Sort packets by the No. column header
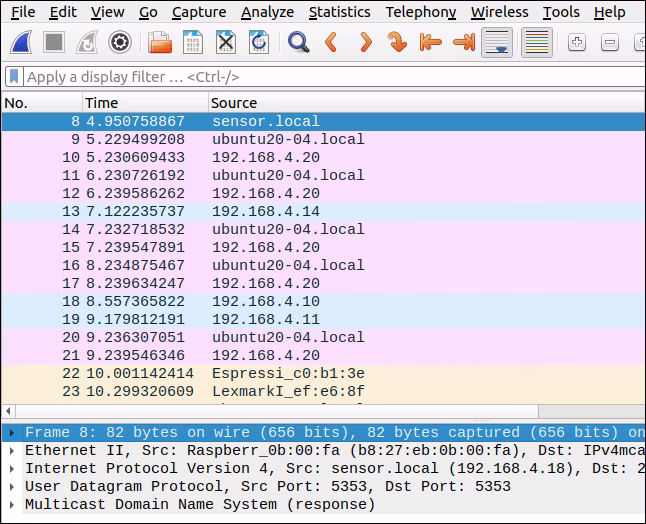The width and height of the screenshot is (646, 524). [x=42, y=103]
